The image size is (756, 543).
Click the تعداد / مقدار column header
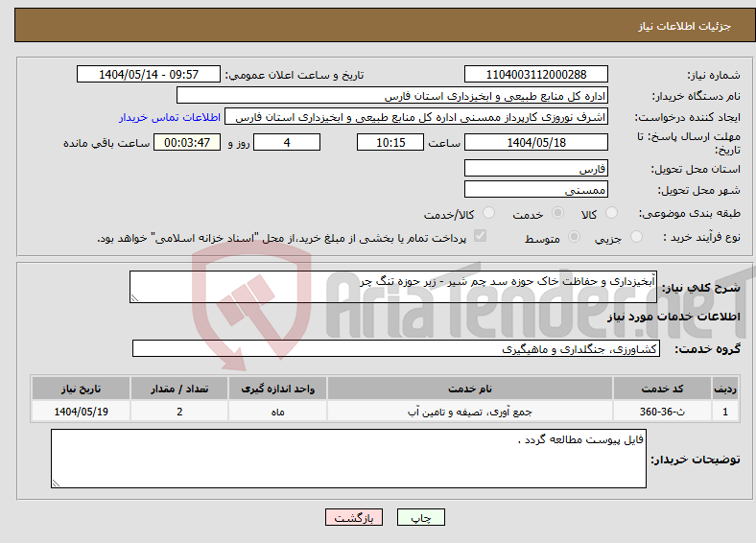click(x=179, y=389)
